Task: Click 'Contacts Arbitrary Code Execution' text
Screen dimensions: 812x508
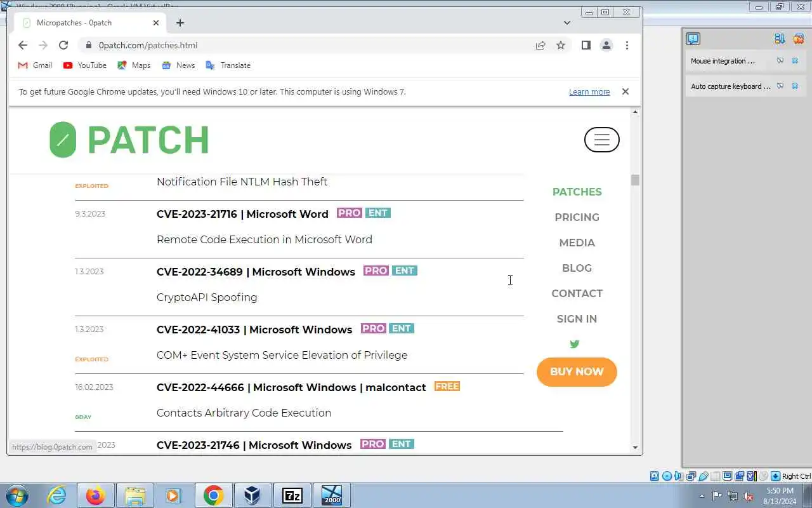Action: click(244, 413)
